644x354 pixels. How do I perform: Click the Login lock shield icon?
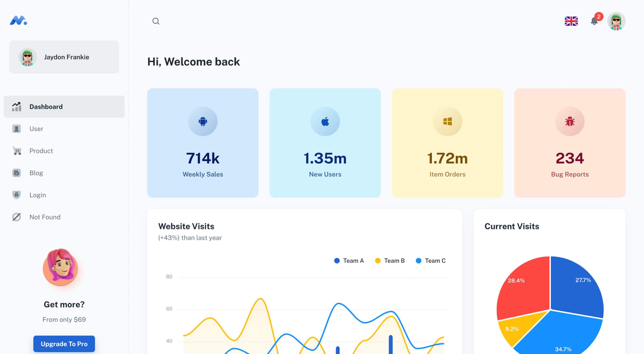click(17, 195)
